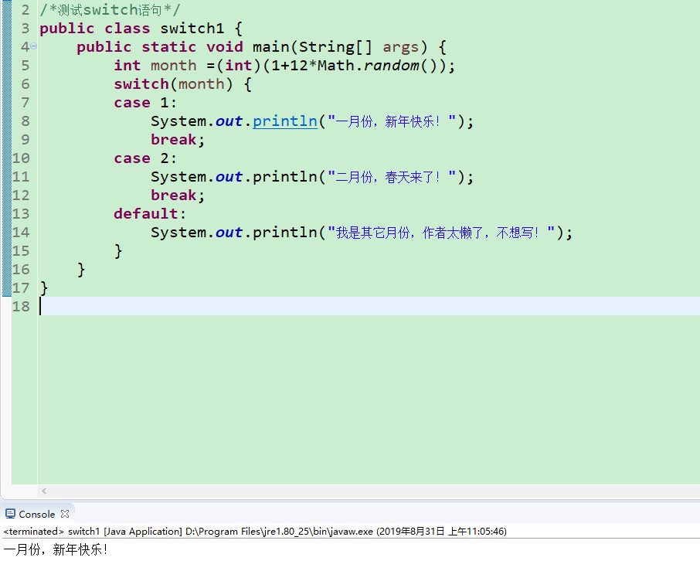Screen dimensions: 700x588
Task: Click the case 1 label
Action: tap(145, 103)
